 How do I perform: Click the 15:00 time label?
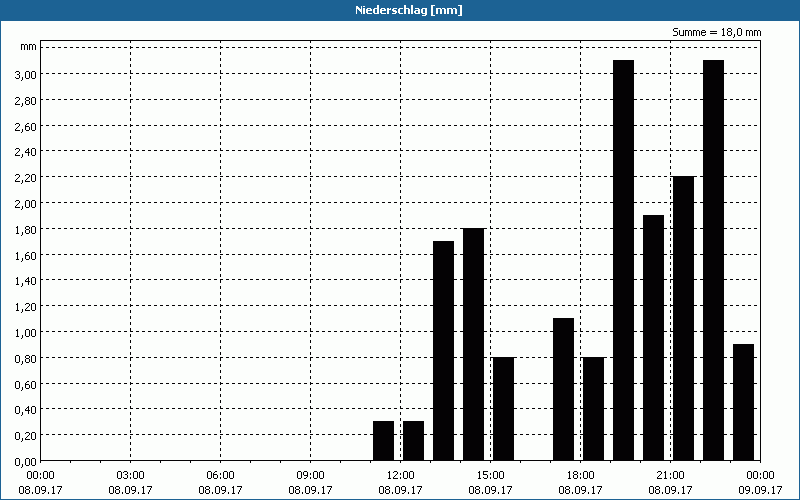[490, 476]
